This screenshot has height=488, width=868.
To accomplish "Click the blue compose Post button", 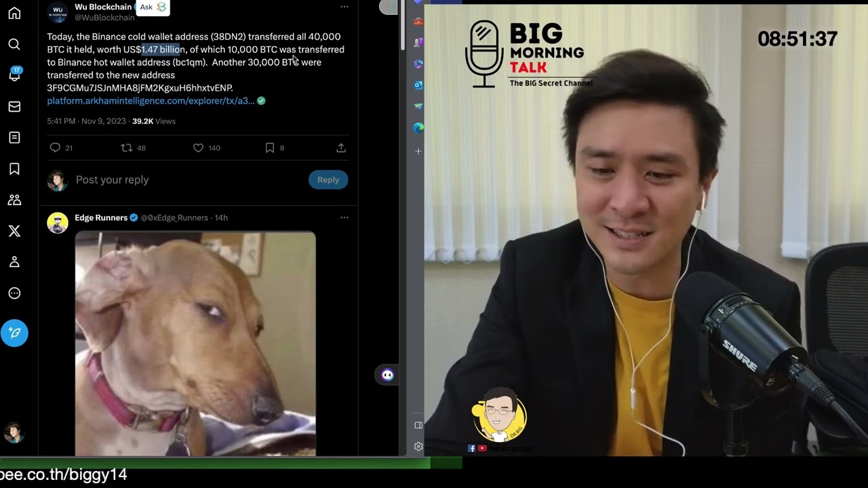I will coord(14,333).
